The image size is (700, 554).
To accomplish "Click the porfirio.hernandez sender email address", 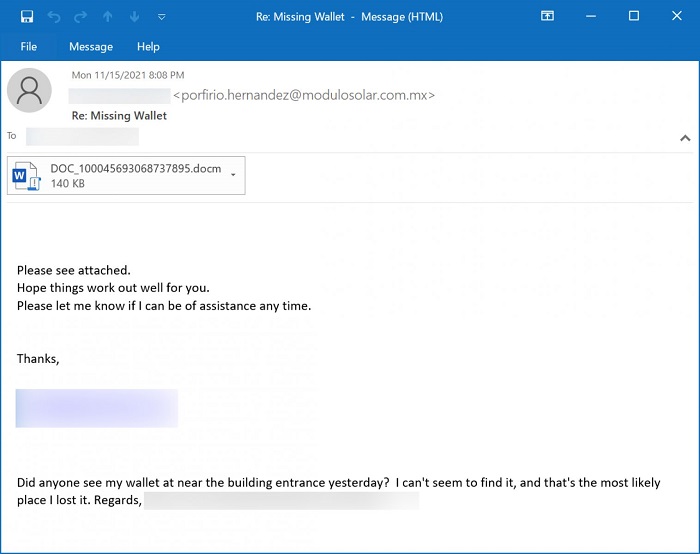I will 304,95.
